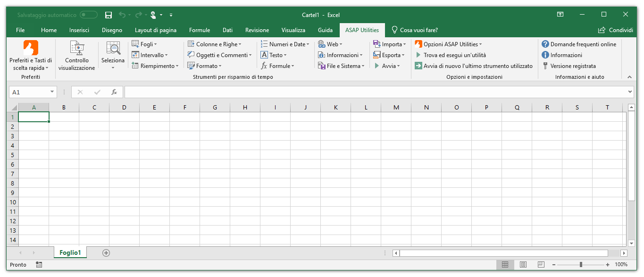Viewport: 644px width, 277px height.
Task: Open ribbon display options icon
Action: coord(560,15)
